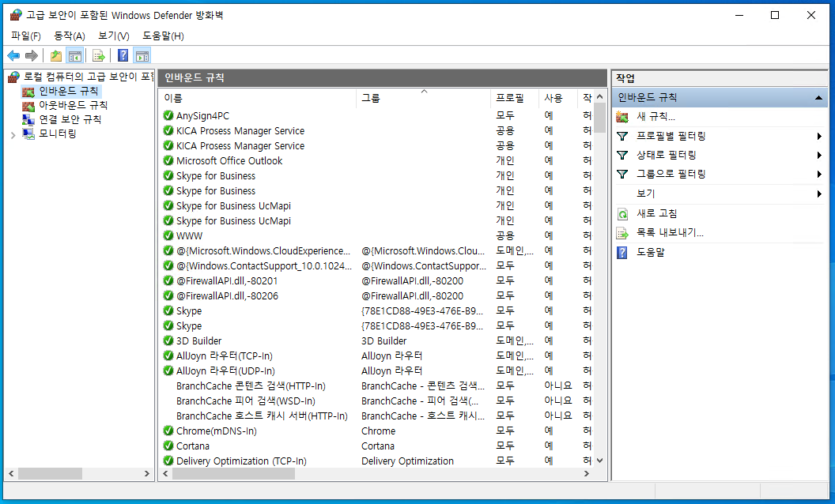
Task: Open the 도움말(H) menu
Action: coord(163,36)
